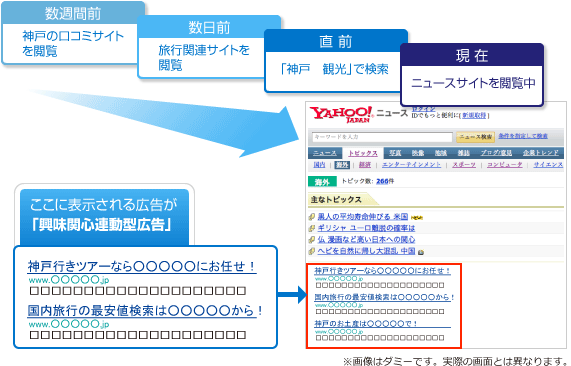This screenshot has height=366, width=571.
Task: Click the ニュース検索 button
Action: (x=475, y=137)
